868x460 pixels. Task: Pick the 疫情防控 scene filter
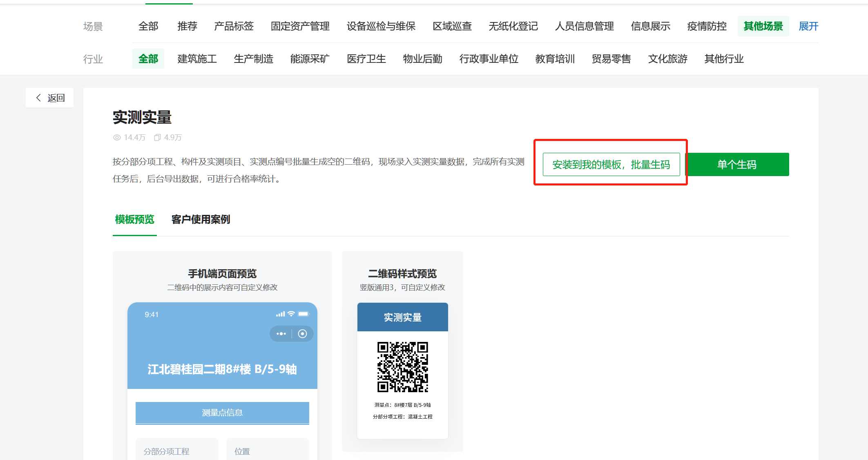tap(707, 27)
